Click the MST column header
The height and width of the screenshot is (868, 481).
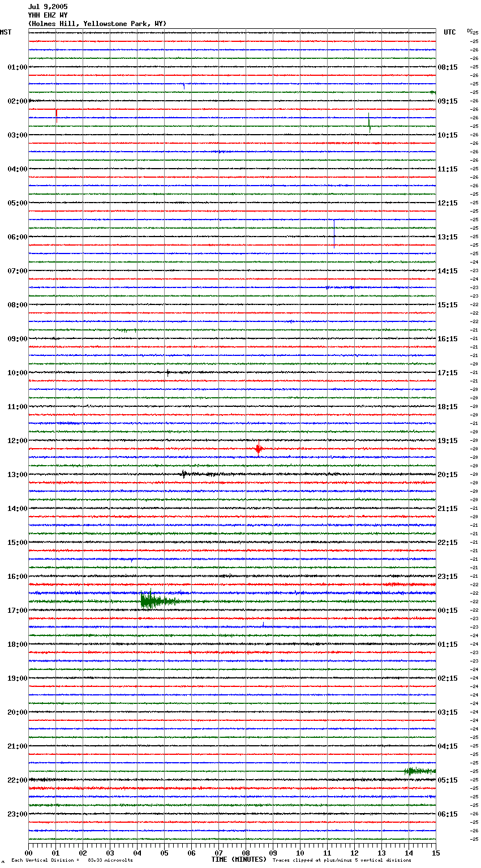tap(6, 32)
